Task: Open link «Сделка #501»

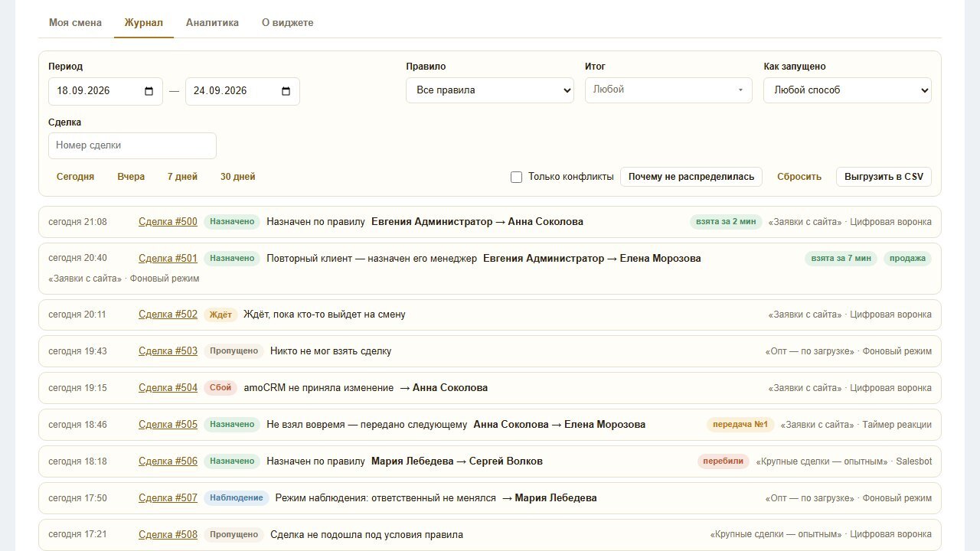Action: pyautogui.click(x=168, y=259)
